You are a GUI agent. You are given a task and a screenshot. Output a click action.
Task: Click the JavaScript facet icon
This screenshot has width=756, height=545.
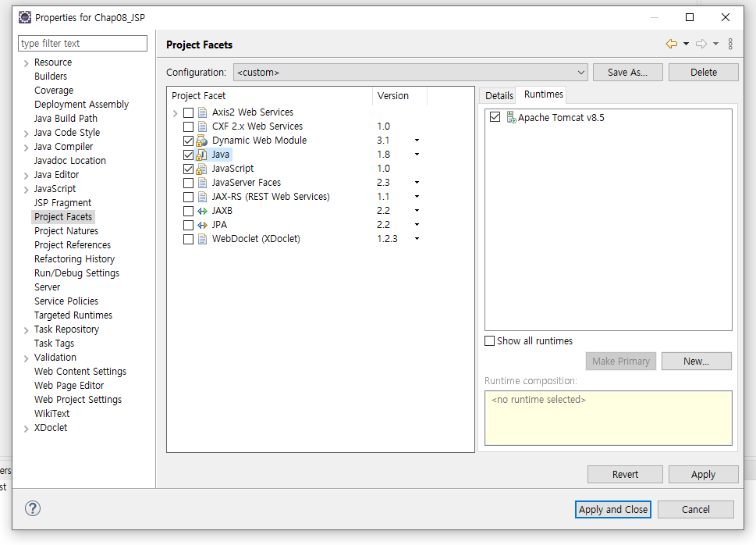[x=202, y=169]
